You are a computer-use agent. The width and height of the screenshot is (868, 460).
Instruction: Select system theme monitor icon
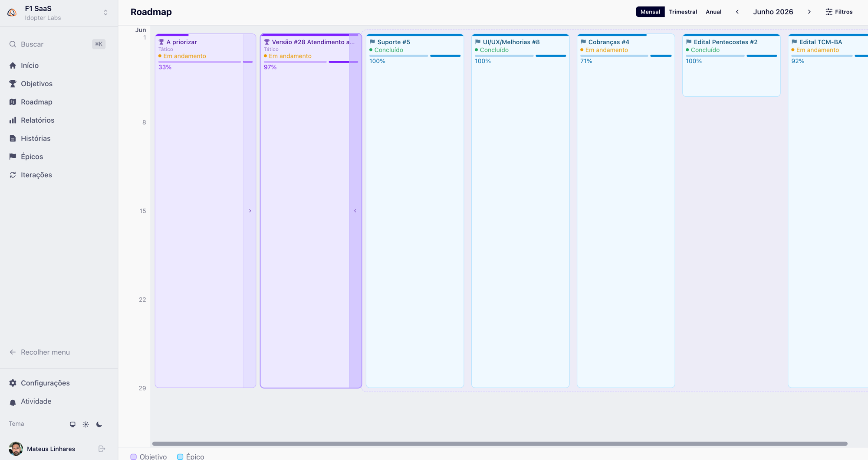coord(72,424)
